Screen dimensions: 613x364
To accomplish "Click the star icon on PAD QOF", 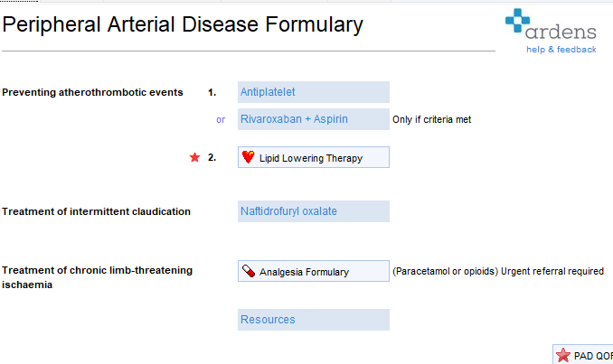I will 563,355.
